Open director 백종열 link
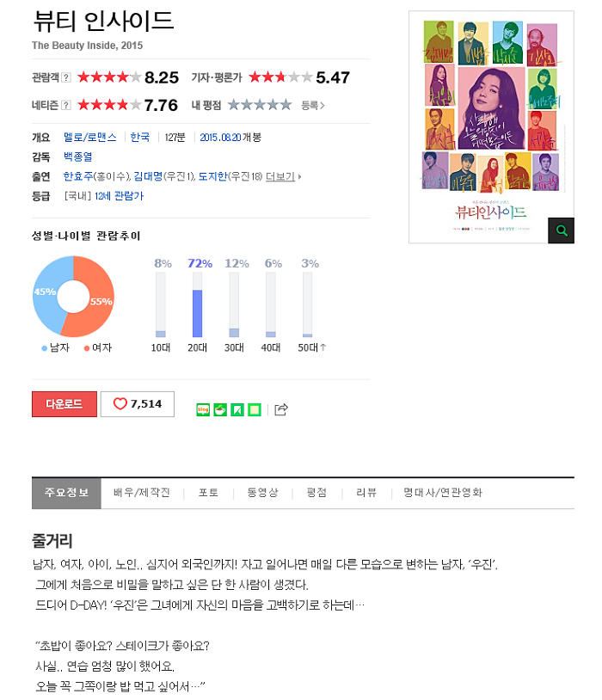 78,157
